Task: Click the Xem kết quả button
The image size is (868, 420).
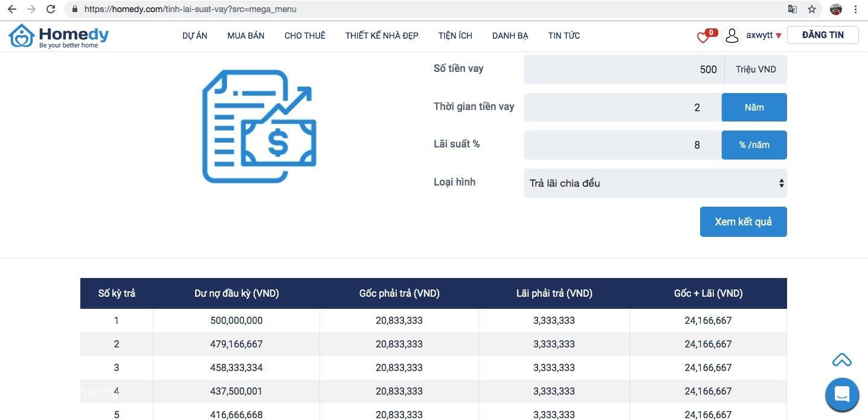Action: pos(743,222)
